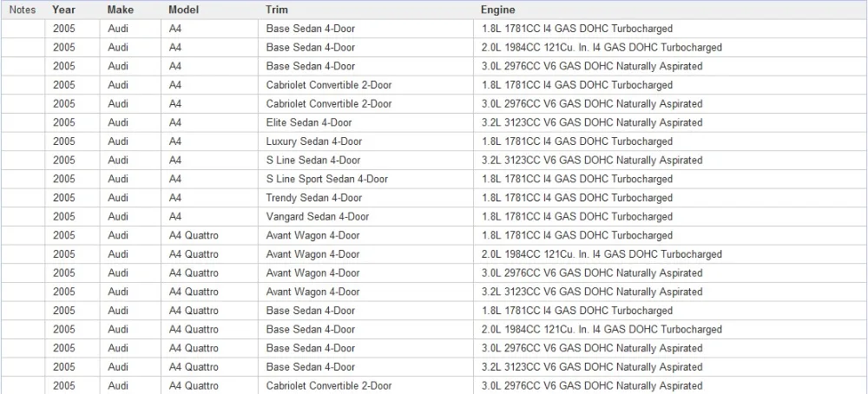Click the S Line Sedan 4-Door trim cell
This screenshot has height=394, width=868.
tap(366, 161)
